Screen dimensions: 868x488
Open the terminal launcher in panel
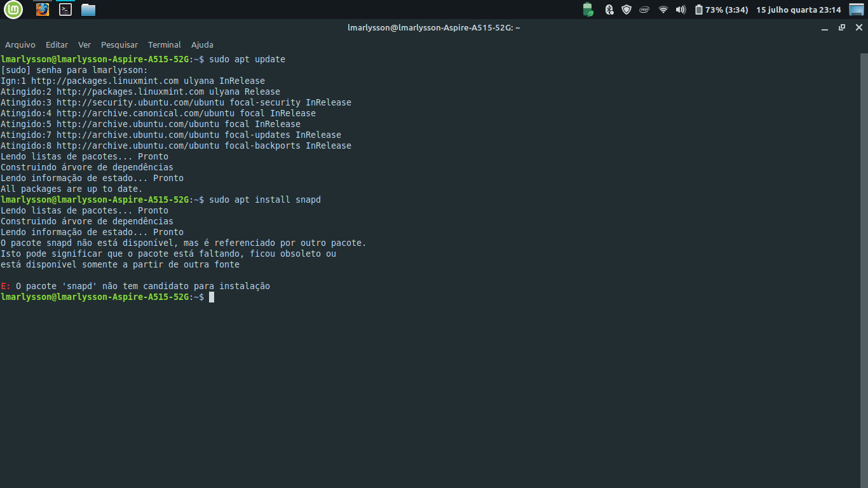coord(65,10)
